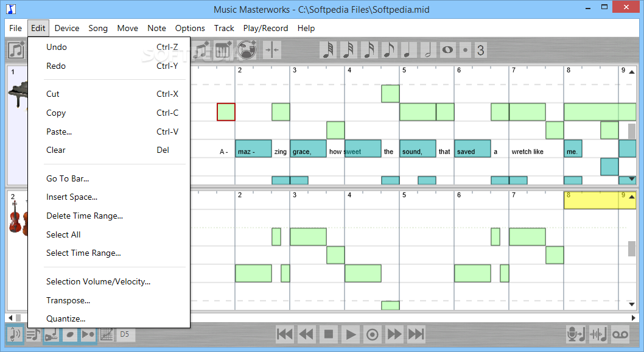Click the lyrics lines-and-note icon
The image size is (644, 352).
coord(33,334)
